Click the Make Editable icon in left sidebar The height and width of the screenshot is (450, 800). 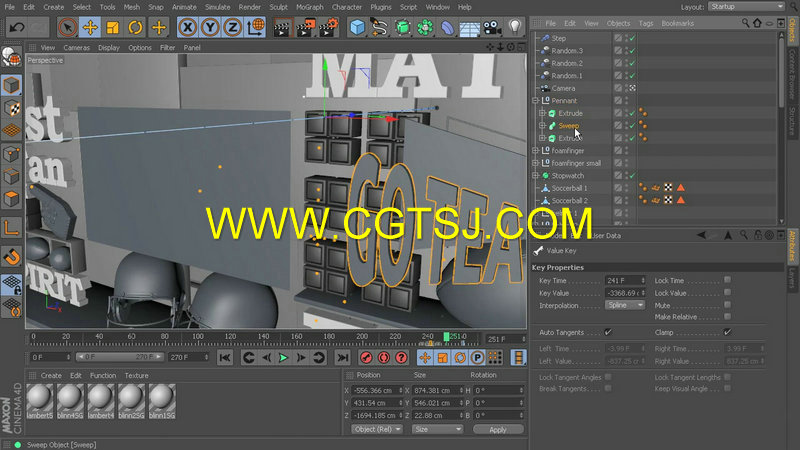pos(11,57)
